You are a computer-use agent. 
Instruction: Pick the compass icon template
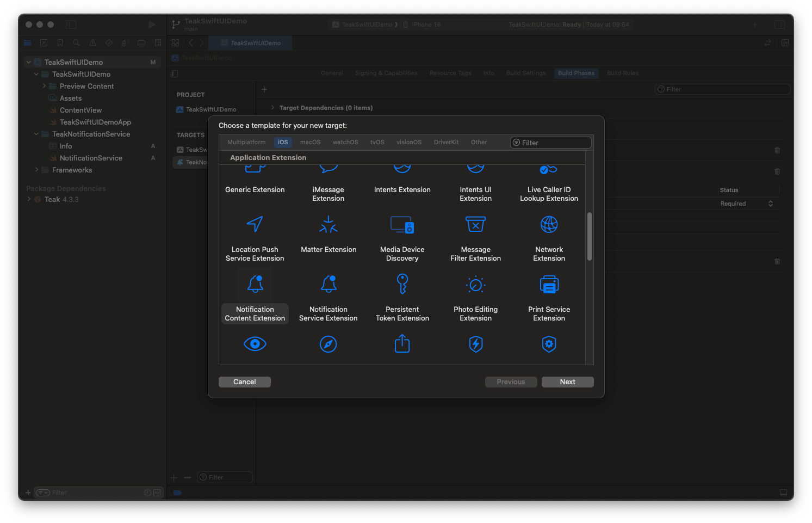click(x=328, y=344)
